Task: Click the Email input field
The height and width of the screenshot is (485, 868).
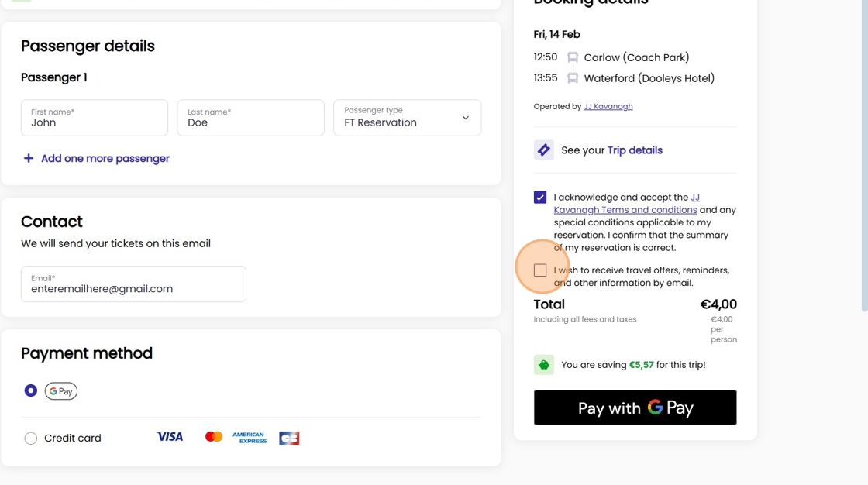Action: pyautogui.click(x=133, y=284)
